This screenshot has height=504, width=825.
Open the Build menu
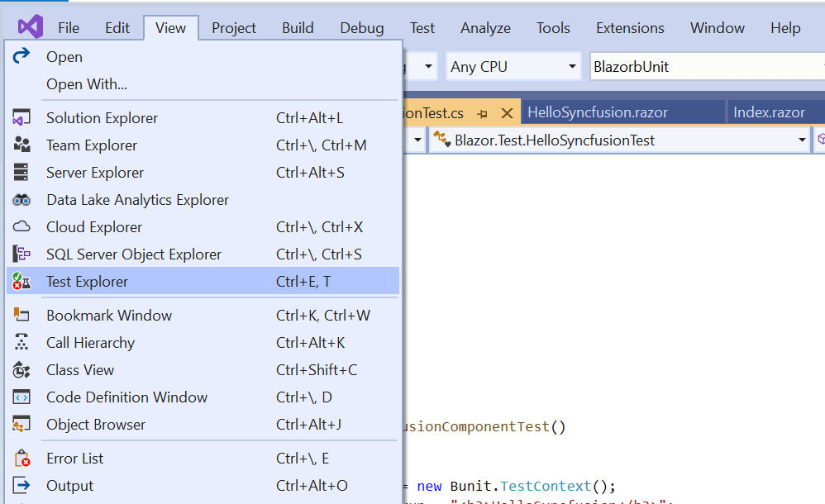click(x=298, y=28)
